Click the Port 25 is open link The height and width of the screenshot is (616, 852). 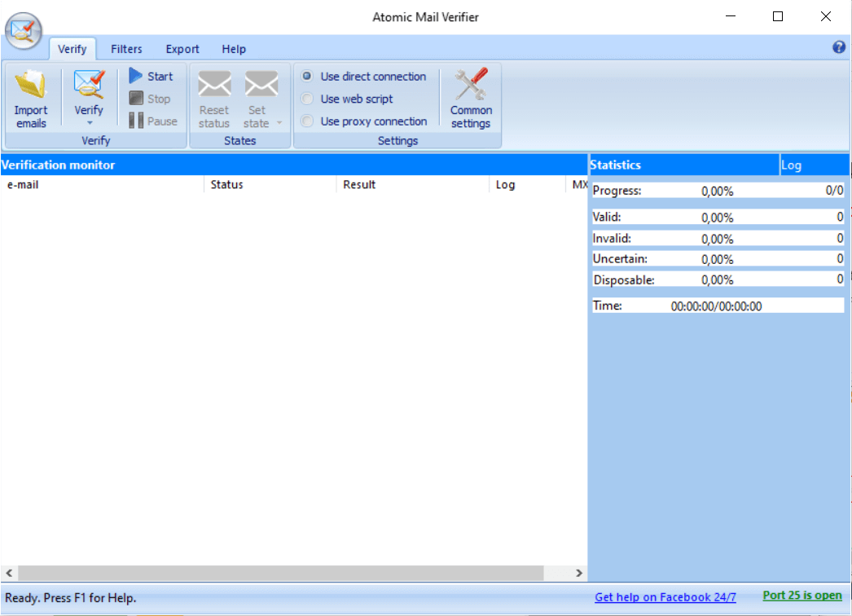click(x=802, y=596)
